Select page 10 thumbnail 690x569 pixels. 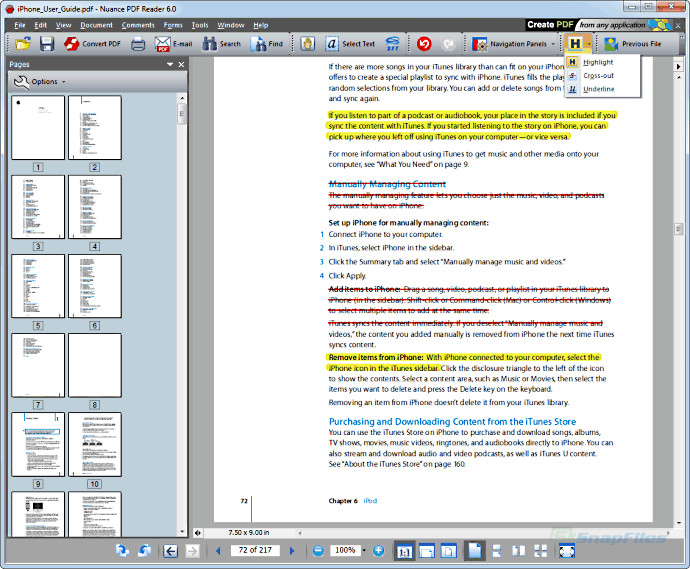click(95, 444)
